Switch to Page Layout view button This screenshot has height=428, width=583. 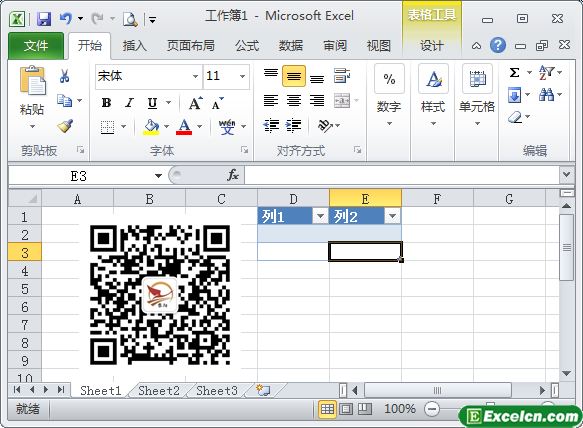pyautogui.click(x=346, y=409)
